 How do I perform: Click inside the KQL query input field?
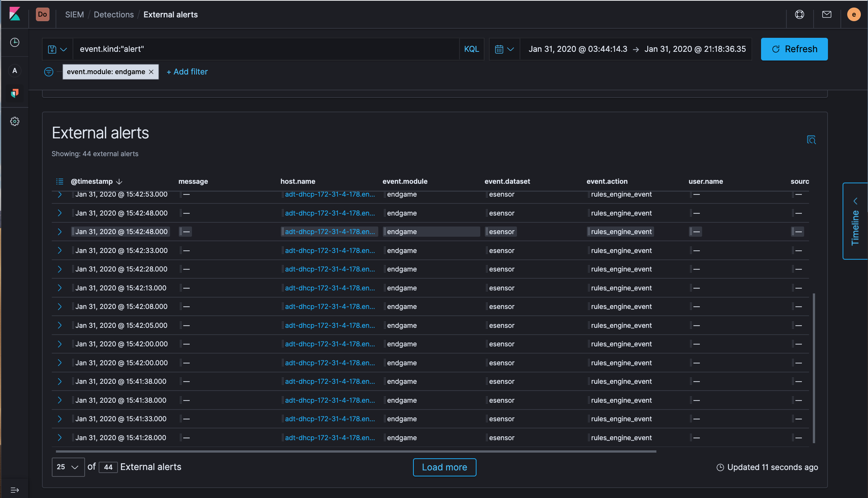(x=265, y=49)
